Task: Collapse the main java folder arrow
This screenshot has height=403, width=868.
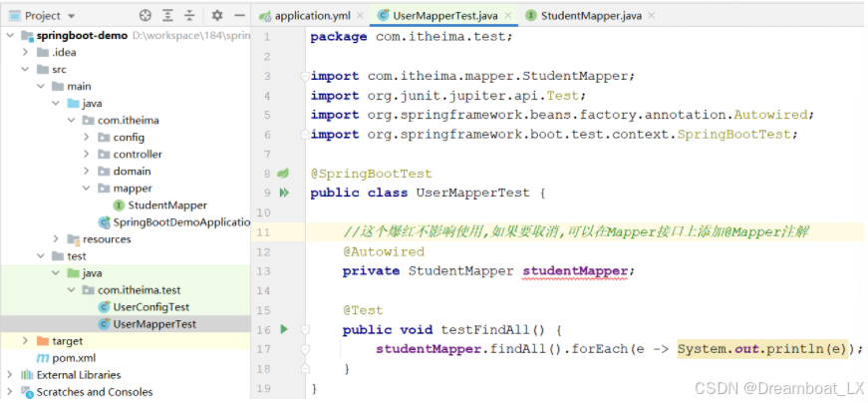Action: [x=56, y=103]
